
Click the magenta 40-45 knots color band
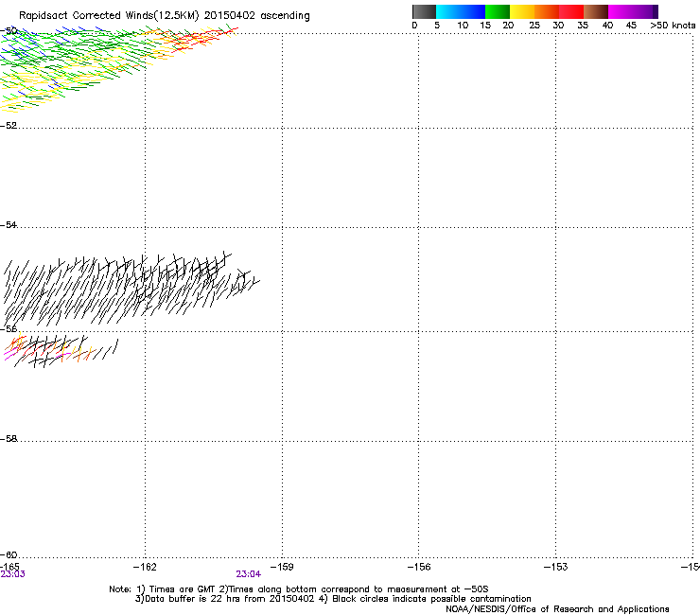621,11
